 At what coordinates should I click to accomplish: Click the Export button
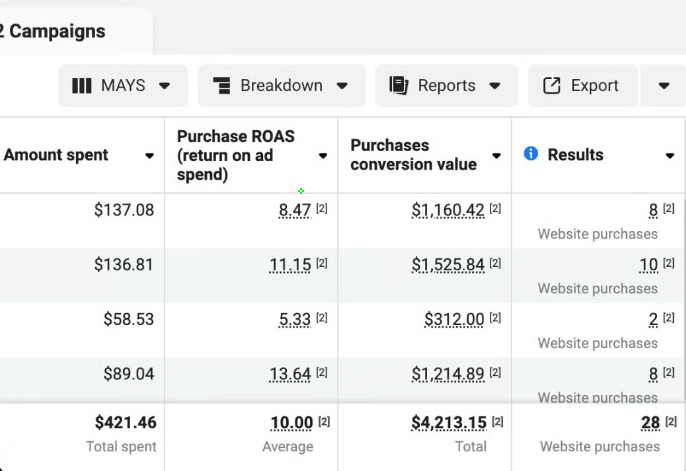click(582, 86)
